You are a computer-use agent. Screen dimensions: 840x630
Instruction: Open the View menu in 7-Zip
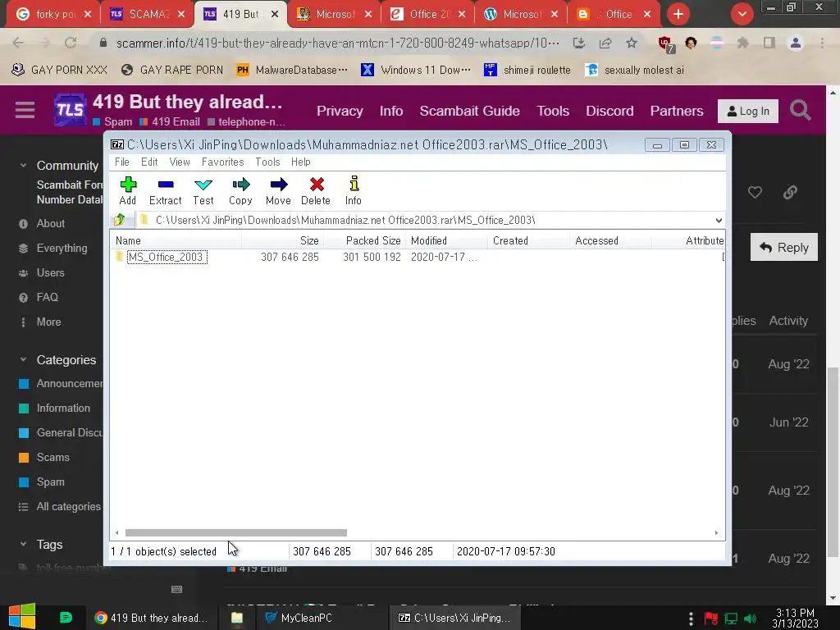pyautogui.click(x=180, y=162)
